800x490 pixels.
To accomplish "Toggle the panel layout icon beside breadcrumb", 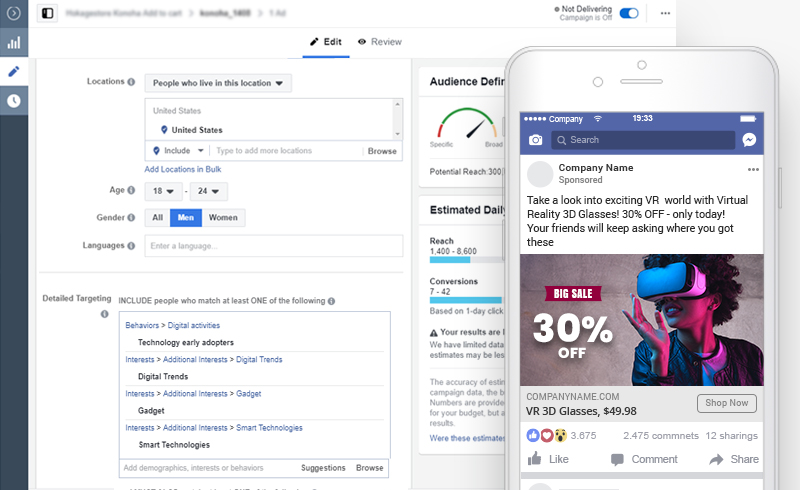I will pos(47,13).
